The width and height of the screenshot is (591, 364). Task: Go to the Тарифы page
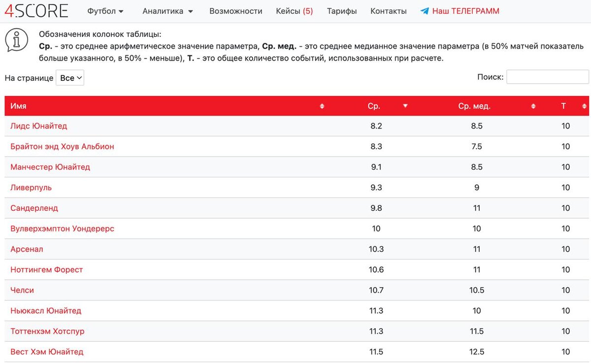point(342,11)
